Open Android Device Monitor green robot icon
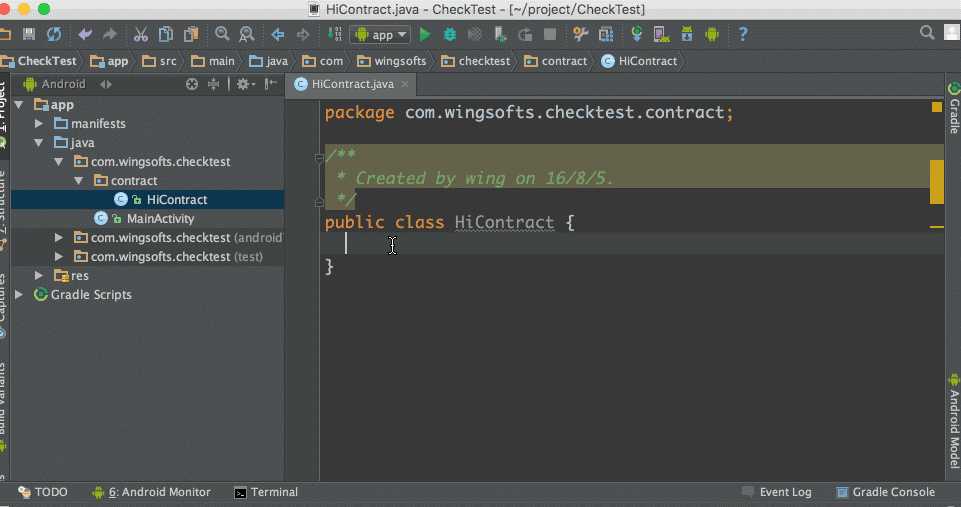961x507 pixels. 712,34
